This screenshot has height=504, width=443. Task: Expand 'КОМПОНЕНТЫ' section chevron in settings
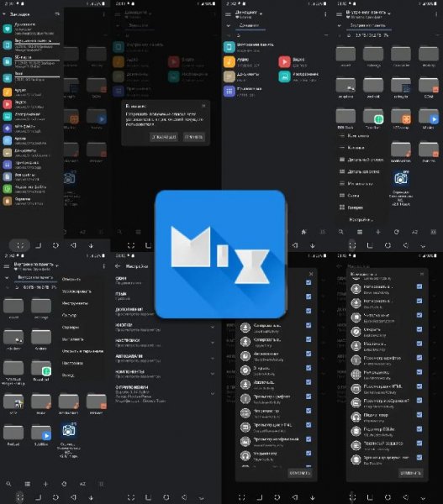[x=213, y=374]
